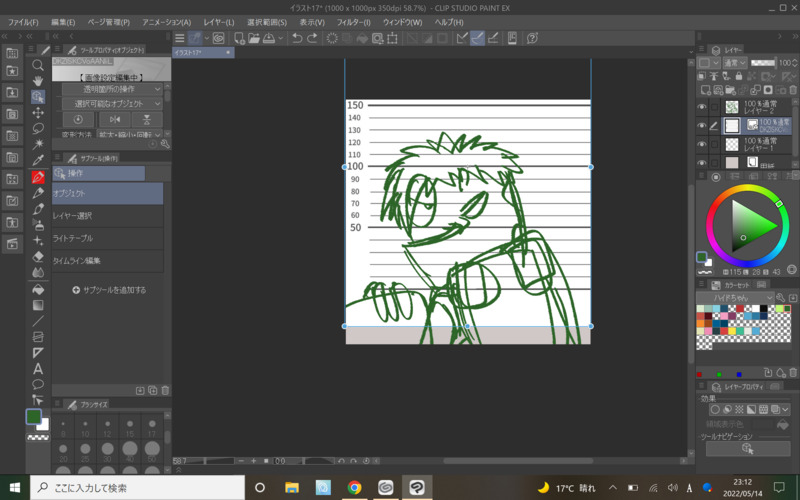The image size is (800, 500).
Task: Toggle the highlighted snap to special ruler icon
Action: [x=478, y=38]
